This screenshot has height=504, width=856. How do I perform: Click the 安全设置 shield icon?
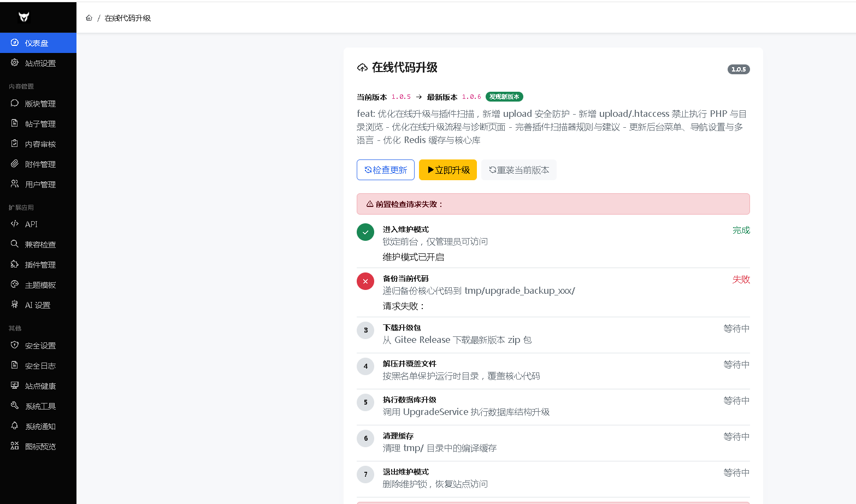(x=15, y=345)
